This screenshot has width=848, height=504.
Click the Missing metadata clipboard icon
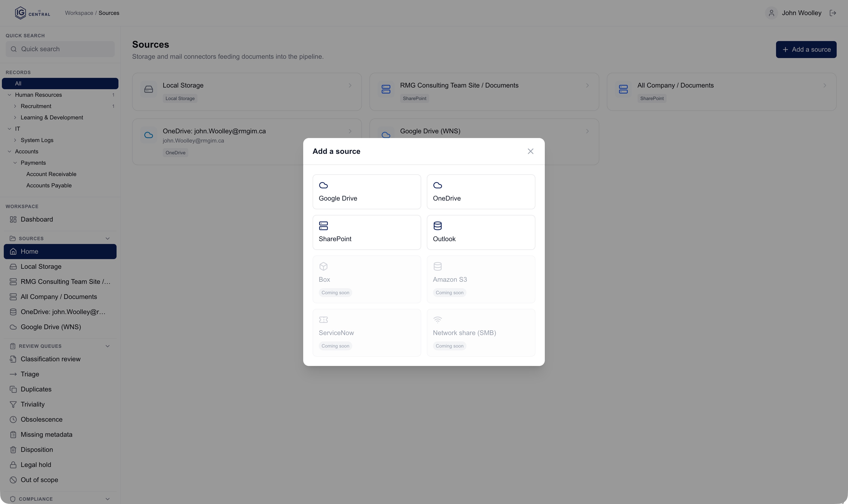click(x=13, y=435)
